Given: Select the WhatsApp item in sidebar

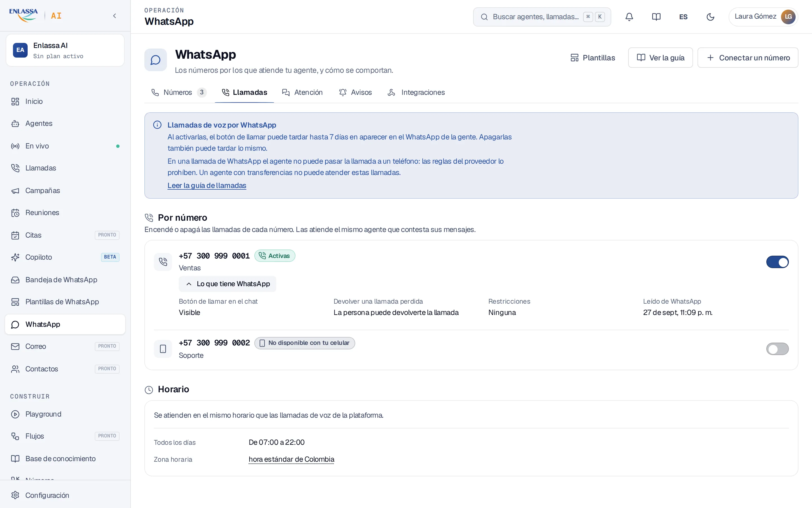Looking at the screenshot, I should 65,325.
